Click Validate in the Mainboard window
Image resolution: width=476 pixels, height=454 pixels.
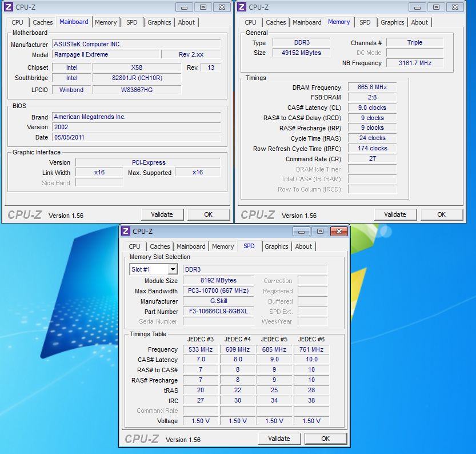(162, 214)
